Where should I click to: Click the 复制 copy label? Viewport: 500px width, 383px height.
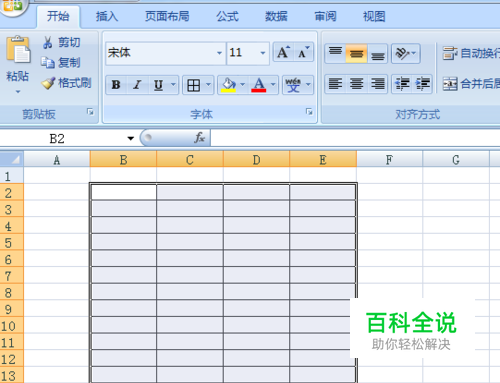click(x=69, y=63)
